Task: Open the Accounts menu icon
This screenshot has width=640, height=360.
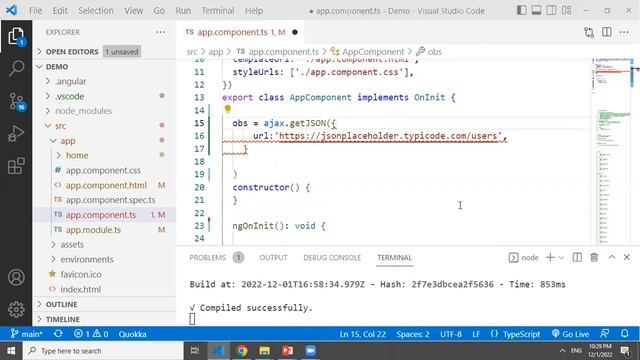Action: (x=16, y=277)
